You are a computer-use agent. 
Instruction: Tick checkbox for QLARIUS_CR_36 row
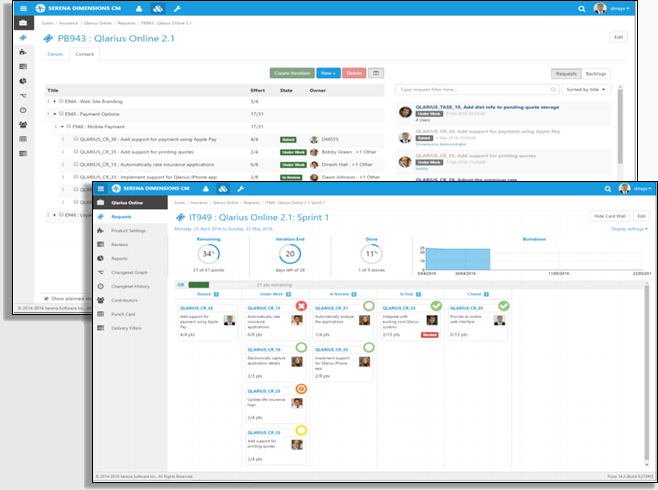(76, 139)
